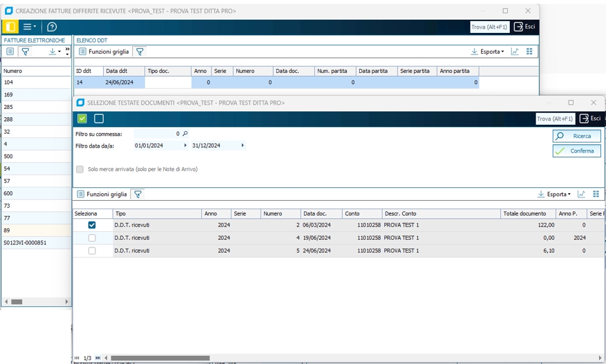
Task: Click the horizontal scrollbar of the documents grid
Action: tap(160, 358)
